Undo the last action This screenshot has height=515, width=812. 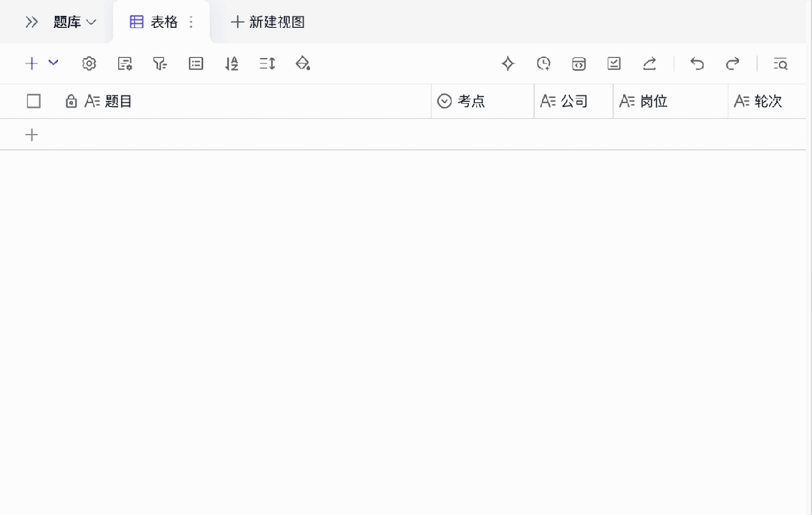coord(697,63)
